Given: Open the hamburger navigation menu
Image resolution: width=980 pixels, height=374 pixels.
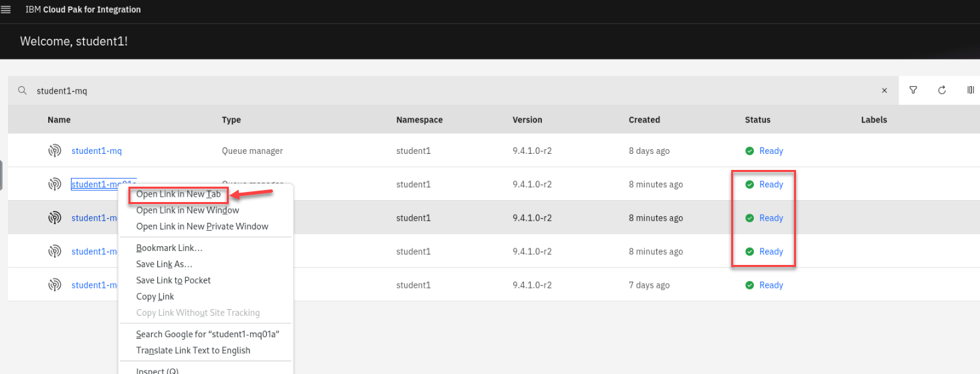Looking at the screenshot, I should click(7, 10).
